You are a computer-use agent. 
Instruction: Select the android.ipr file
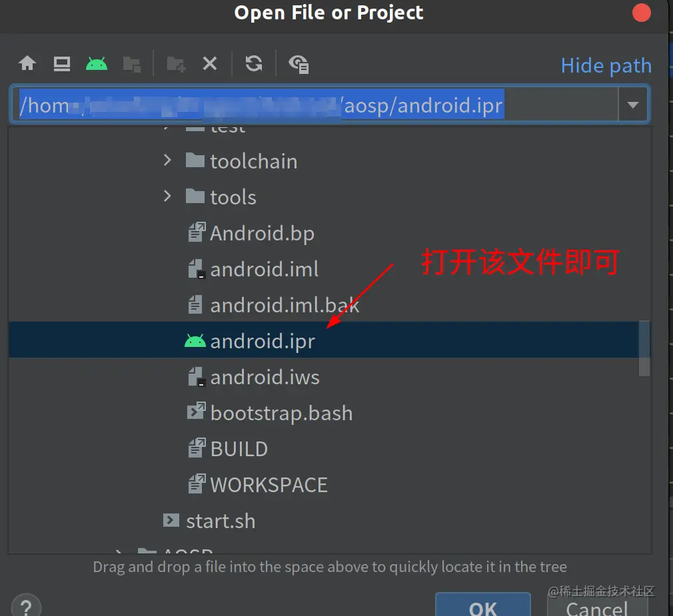(329, 340)
